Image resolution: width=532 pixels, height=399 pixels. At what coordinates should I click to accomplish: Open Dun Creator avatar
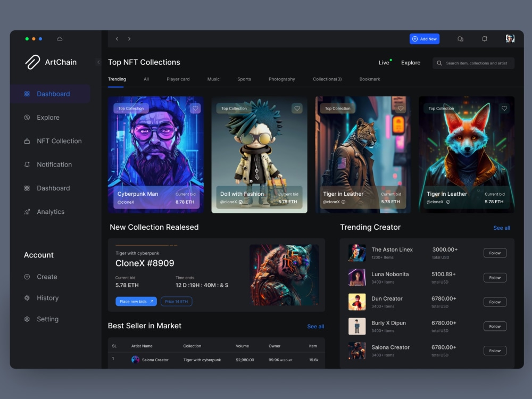tap(357, 302)
